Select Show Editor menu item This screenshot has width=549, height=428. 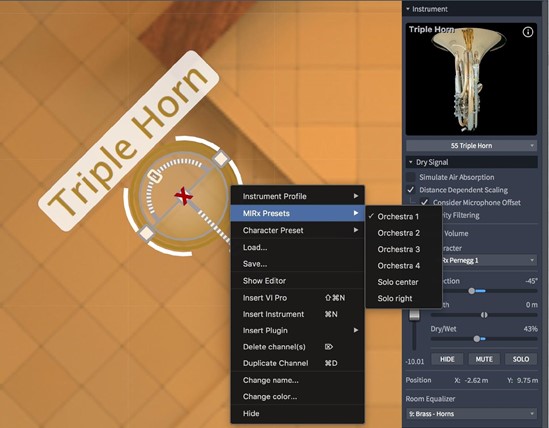click(298, 281)
